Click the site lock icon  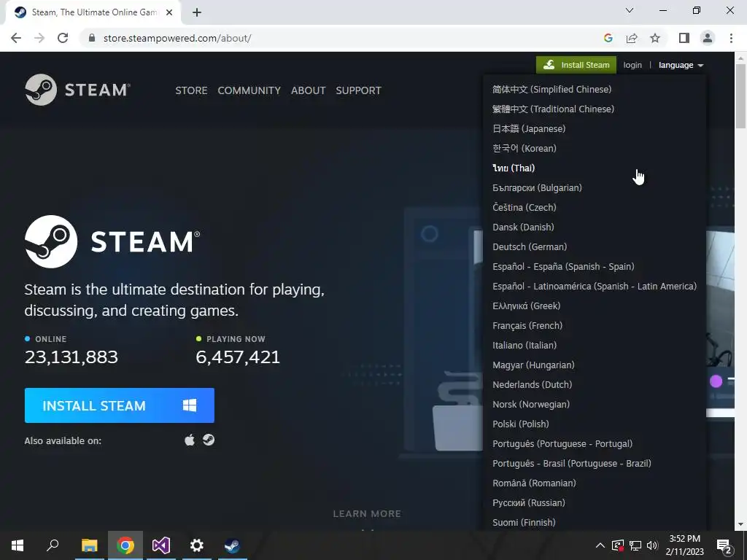(x=92, y=38)
